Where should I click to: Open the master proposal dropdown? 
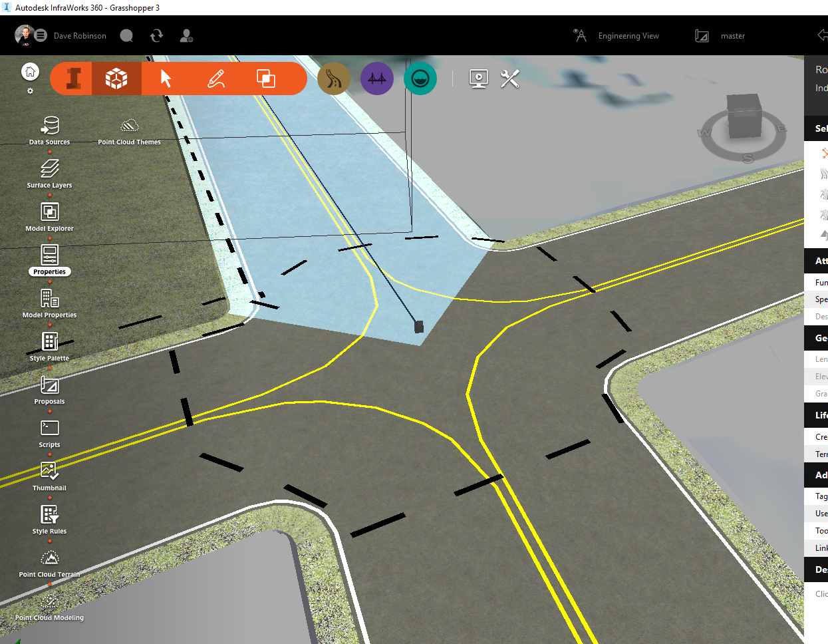[x=732, y=36]
